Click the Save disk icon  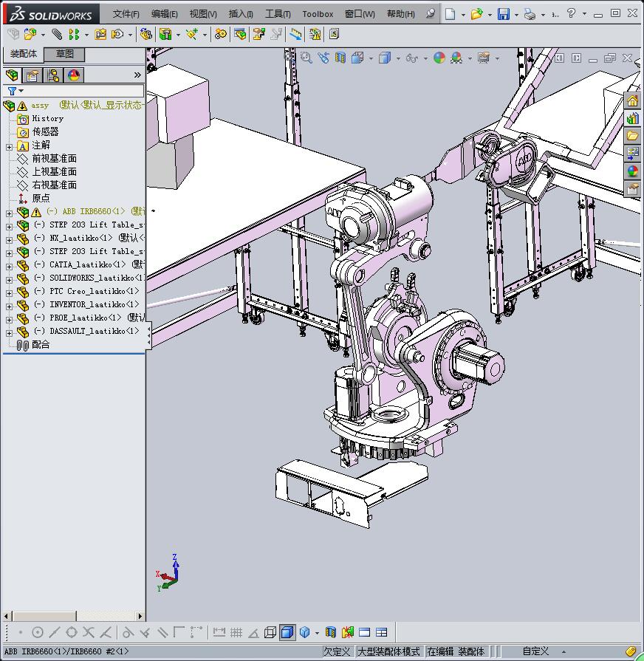click(504, 14)
